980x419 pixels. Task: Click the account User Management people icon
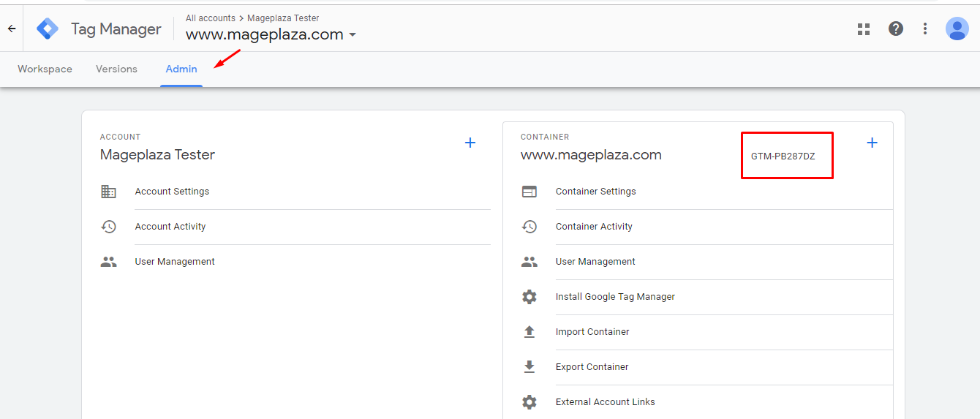coord(108,262)
